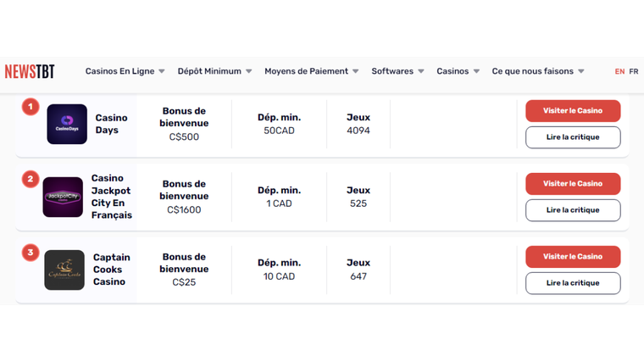Click the rank 1 number badge

point(30,106)
